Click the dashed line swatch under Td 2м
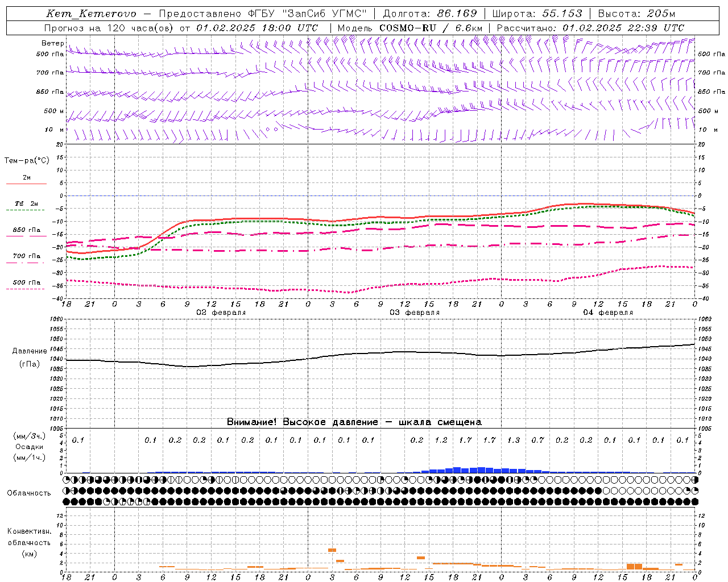This screenshot has height=582, width=728. point(26,210)
